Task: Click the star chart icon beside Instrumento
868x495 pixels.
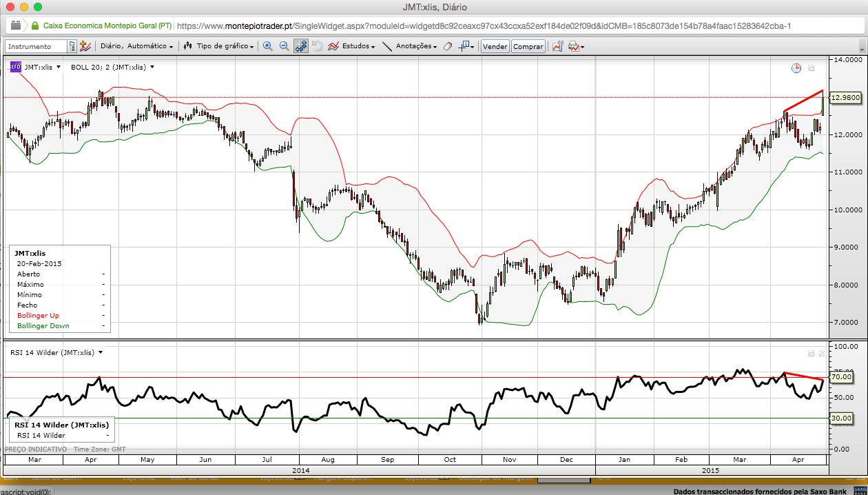Action: tap(85, 46)
